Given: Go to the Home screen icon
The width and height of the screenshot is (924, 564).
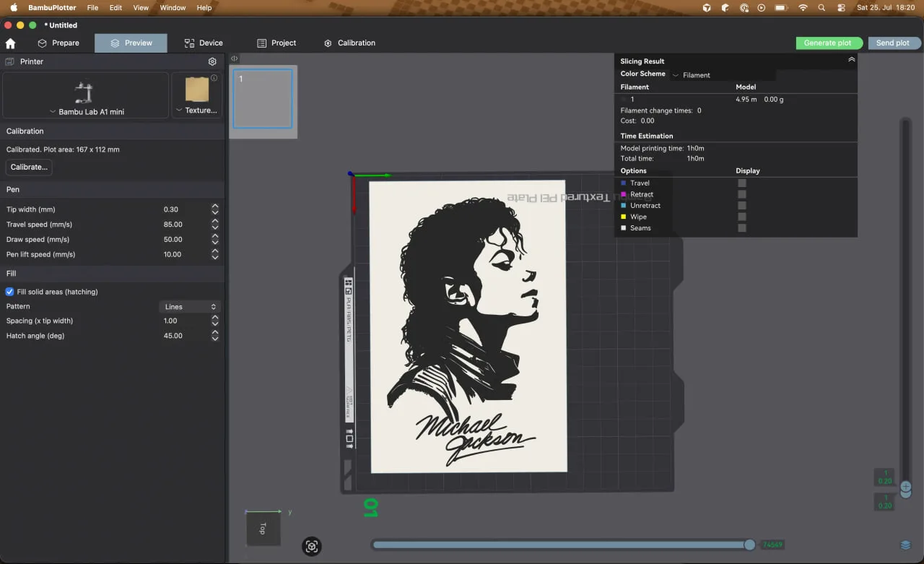Looking at the screenshot, I should (10, 43).
